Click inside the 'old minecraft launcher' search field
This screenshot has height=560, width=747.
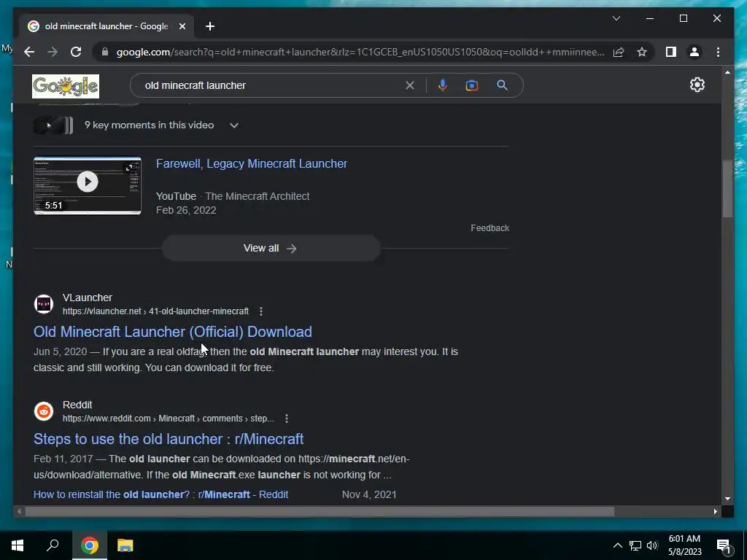[271, 85]
